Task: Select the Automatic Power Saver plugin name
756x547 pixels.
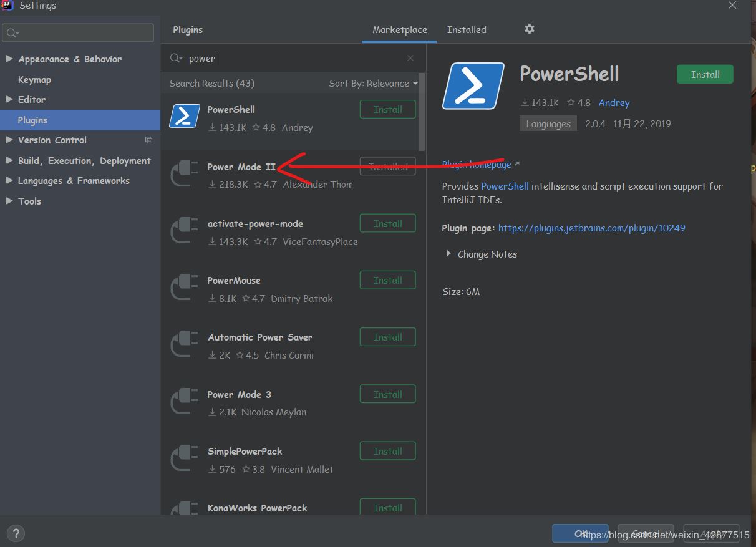Action: pyautogui.click(x=259, y=337)
